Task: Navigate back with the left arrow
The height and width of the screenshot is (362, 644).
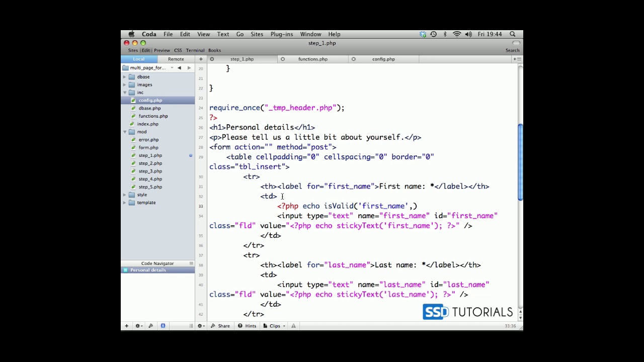Action: click(x=179, y=68)
